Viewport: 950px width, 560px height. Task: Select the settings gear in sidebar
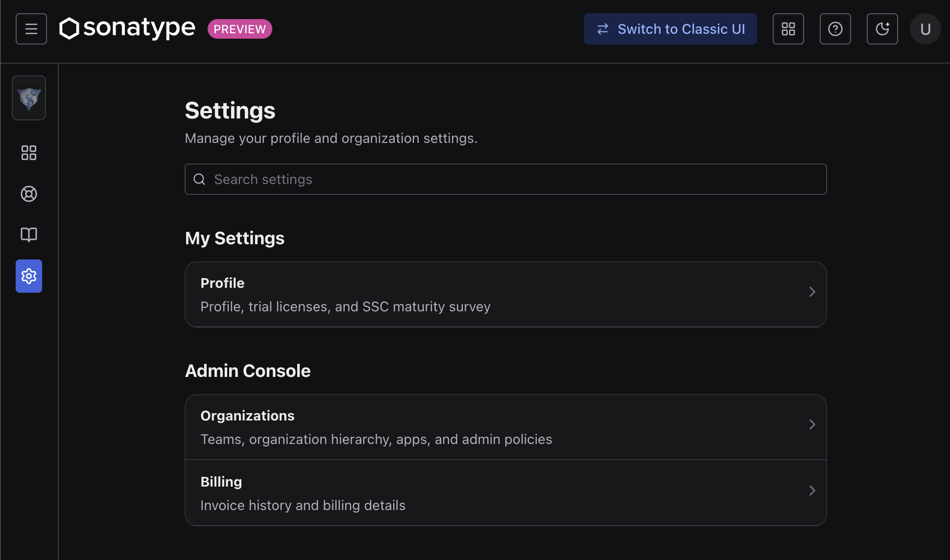click(29, 276)
